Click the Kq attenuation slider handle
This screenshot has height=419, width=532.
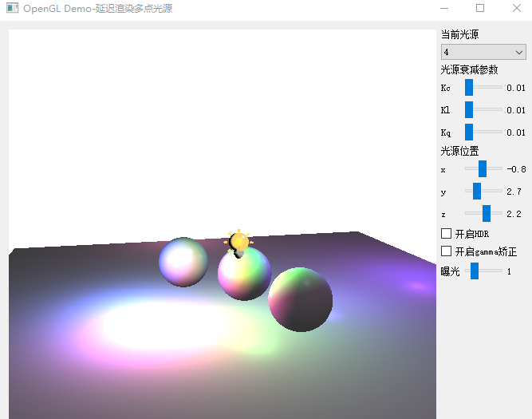coord(469,132)
